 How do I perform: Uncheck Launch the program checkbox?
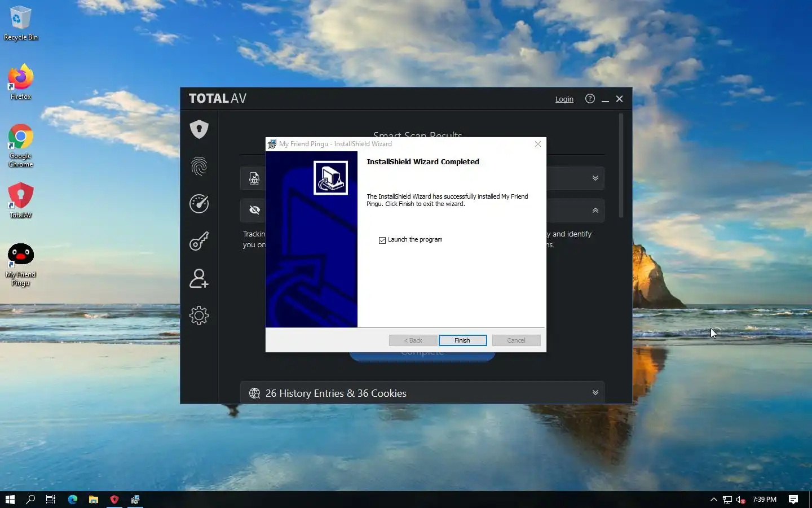click(x=382, y=240)
